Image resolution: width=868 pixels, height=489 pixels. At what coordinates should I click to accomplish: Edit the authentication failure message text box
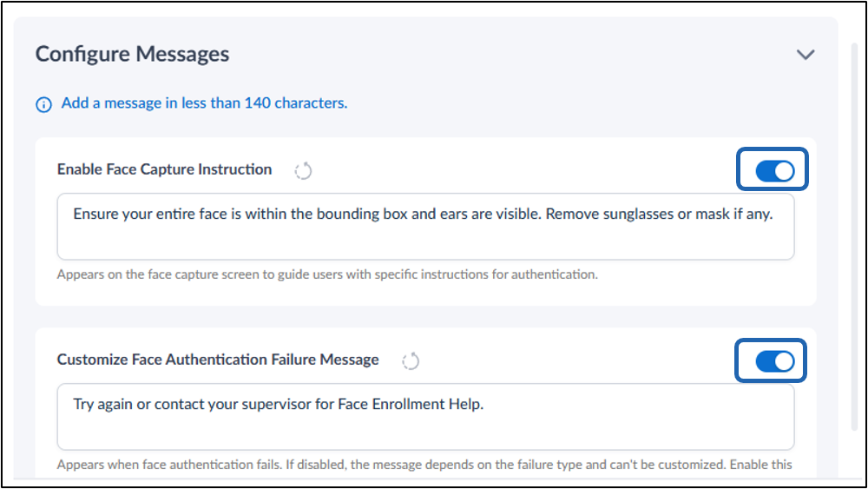click(425, 417)
